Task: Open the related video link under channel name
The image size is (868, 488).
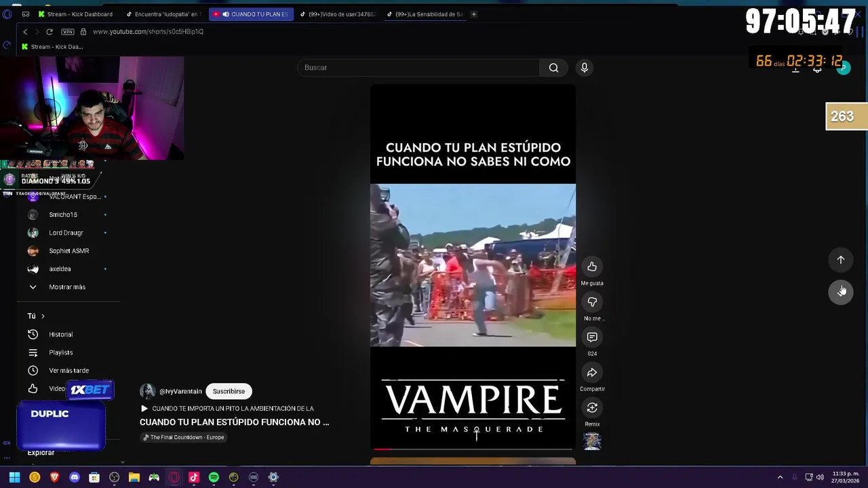Action: [x=227, y=409]
